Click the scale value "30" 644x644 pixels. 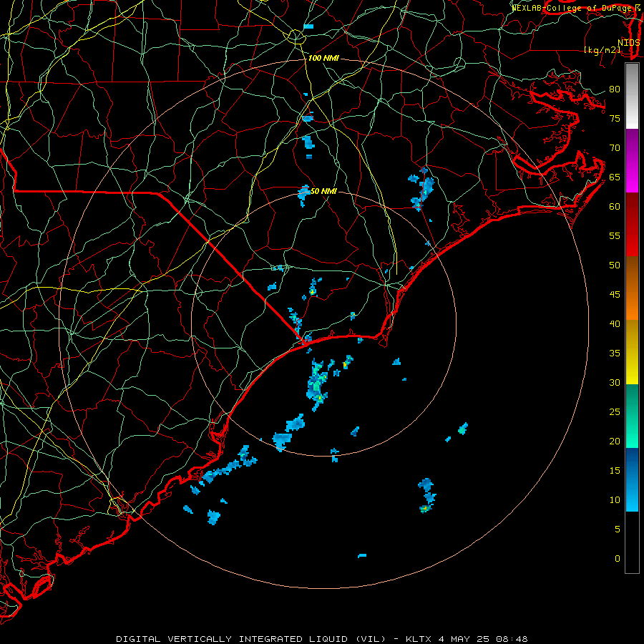coord(615,382)
